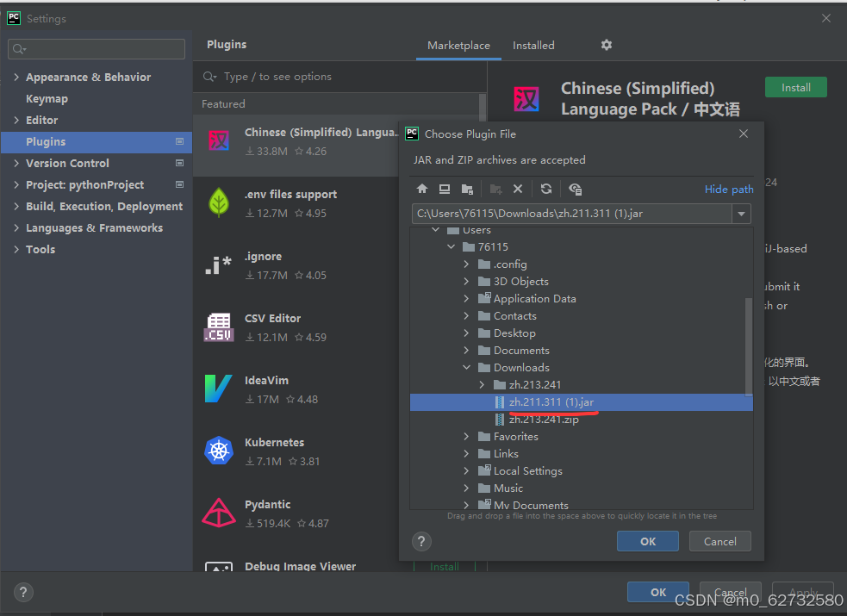Expand the zh.213.241 folder
Viewport: 847px width, 616px height.
482,385
